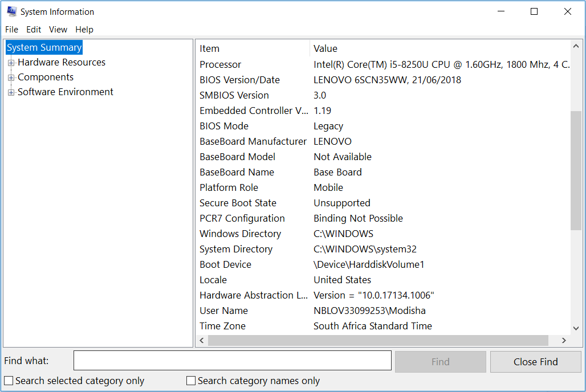Click the horizontal scrollbar left arrow
The width and height of the screenshot is (586, 392).
click(202, 341)
